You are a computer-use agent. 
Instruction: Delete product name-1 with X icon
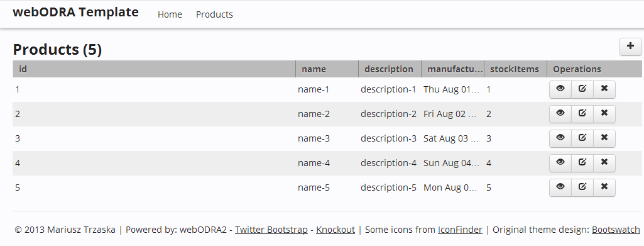(x=604, y=89)
